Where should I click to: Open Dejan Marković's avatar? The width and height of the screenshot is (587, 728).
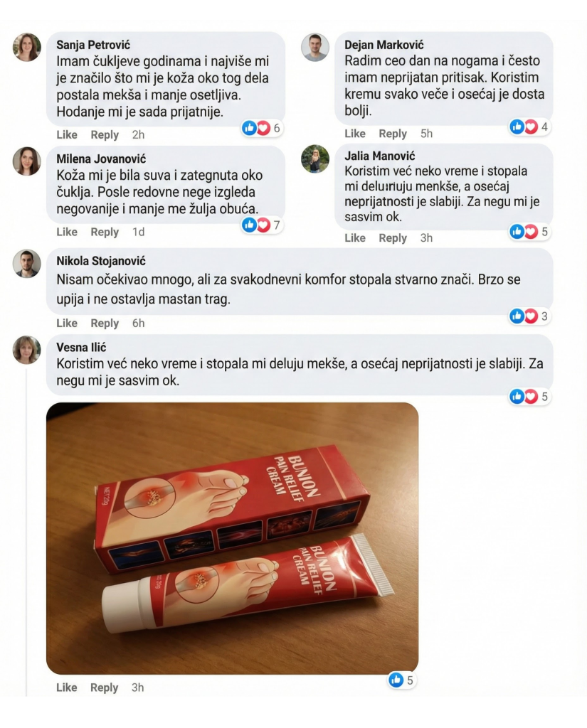[315, 48]
